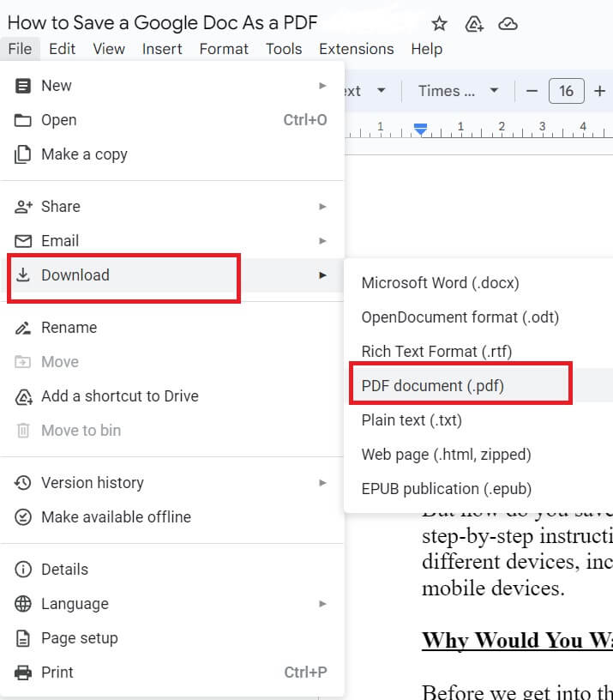The height and width of the screenshot is (700, 613).
Task: Click the printer icon beside Print
Action: (24, 673)
